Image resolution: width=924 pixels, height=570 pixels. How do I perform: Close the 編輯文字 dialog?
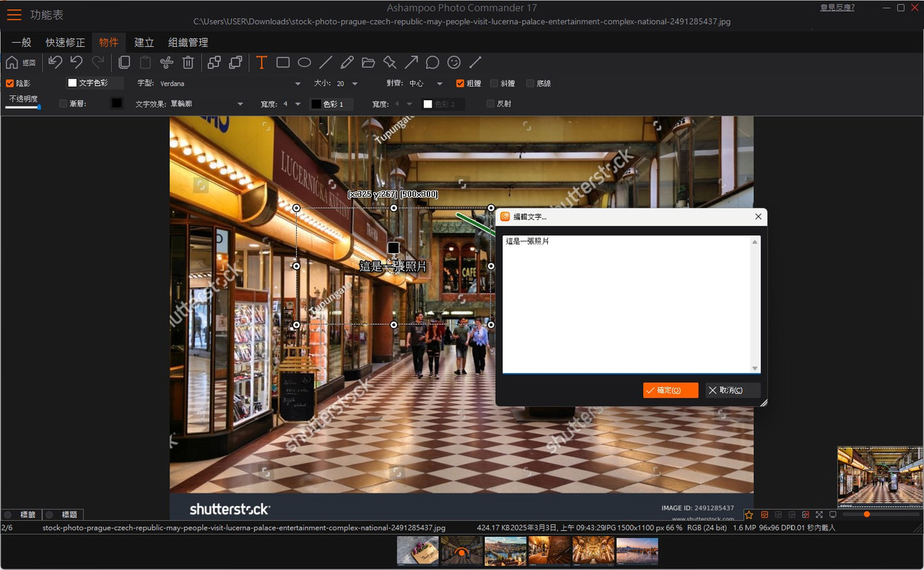(758, 216)
